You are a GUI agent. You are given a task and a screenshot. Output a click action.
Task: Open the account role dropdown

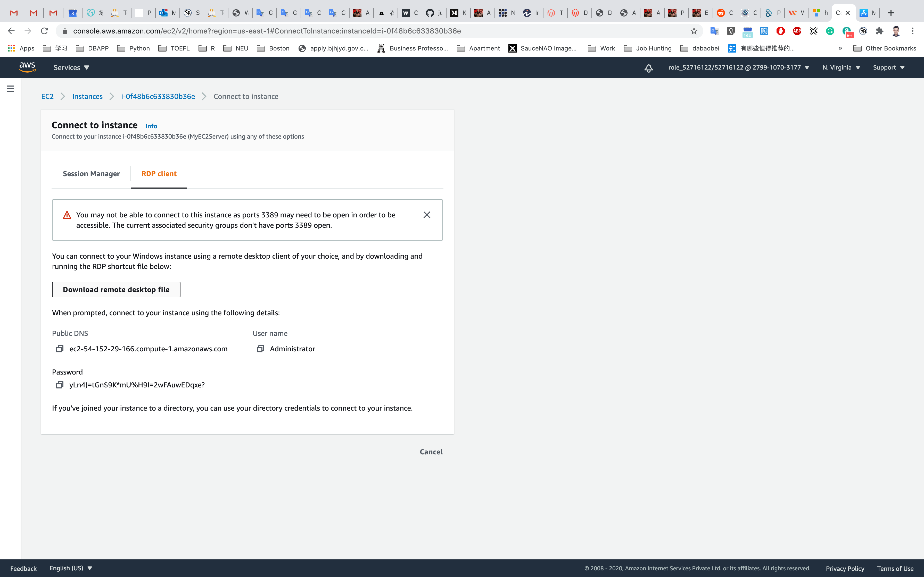738,67
